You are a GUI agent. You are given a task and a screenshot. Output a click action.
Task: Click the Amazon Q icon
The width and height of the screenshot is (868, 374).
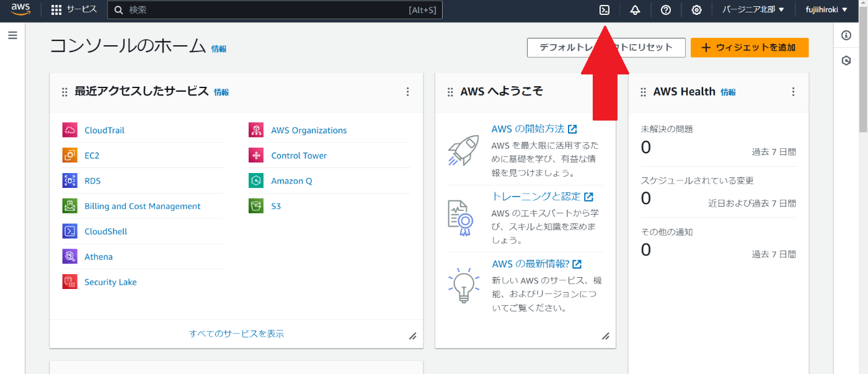(256, 181)
